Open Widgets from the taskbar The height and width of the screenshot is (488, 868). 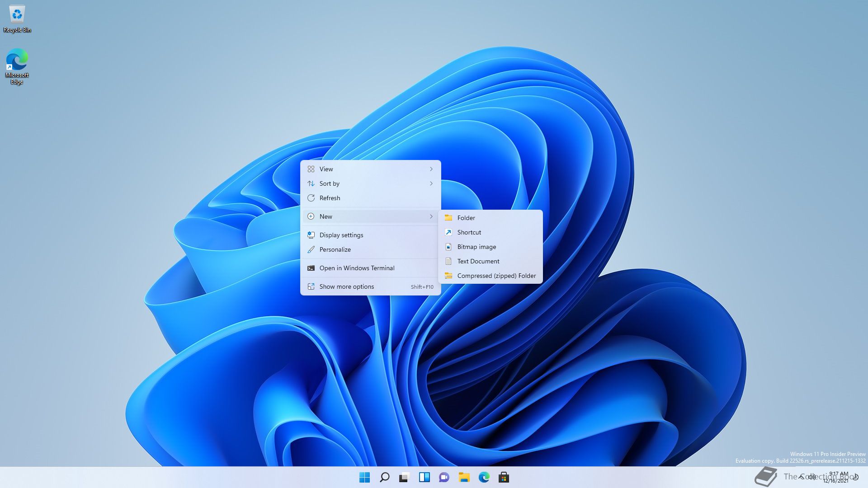[x=424, y=477]
